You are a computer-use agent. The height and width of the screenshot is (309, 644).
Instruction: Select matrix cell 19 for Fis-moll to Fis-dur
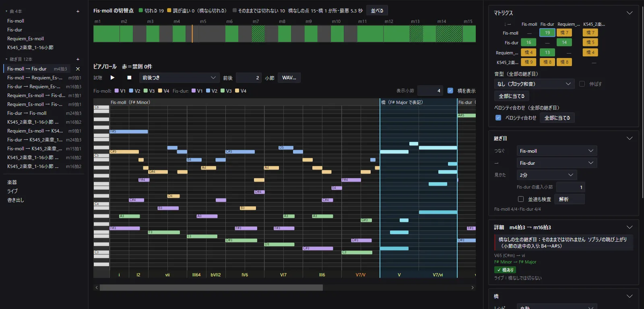tap(547, 33)
